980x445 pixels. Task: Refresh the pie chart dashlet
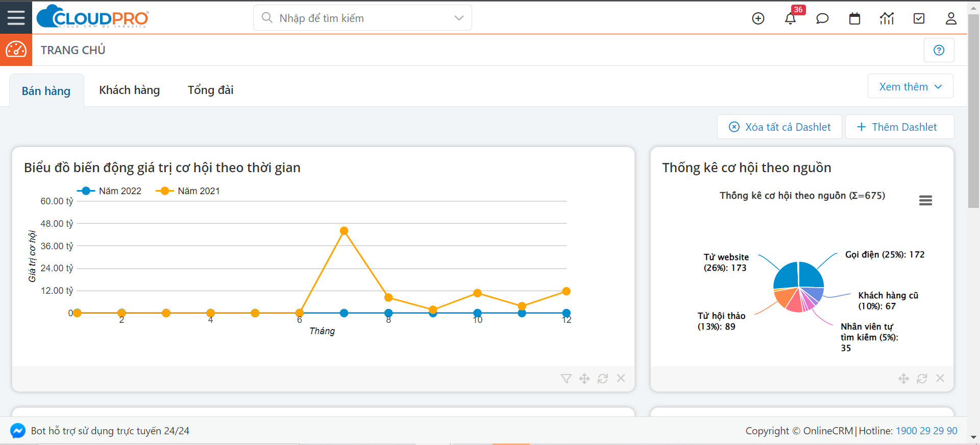922,379
